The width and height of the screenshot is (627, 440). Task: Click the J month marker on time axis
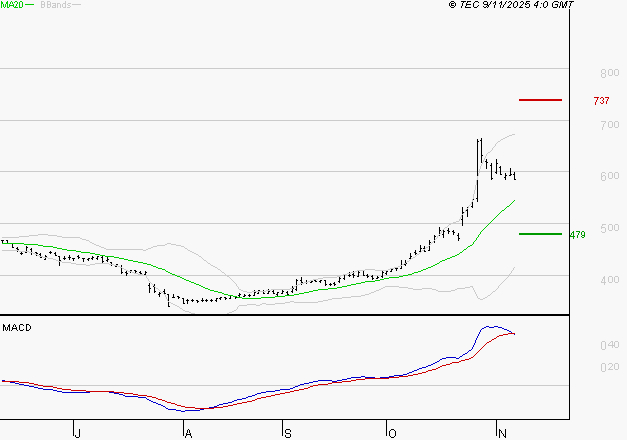click(x=78, y=433)
